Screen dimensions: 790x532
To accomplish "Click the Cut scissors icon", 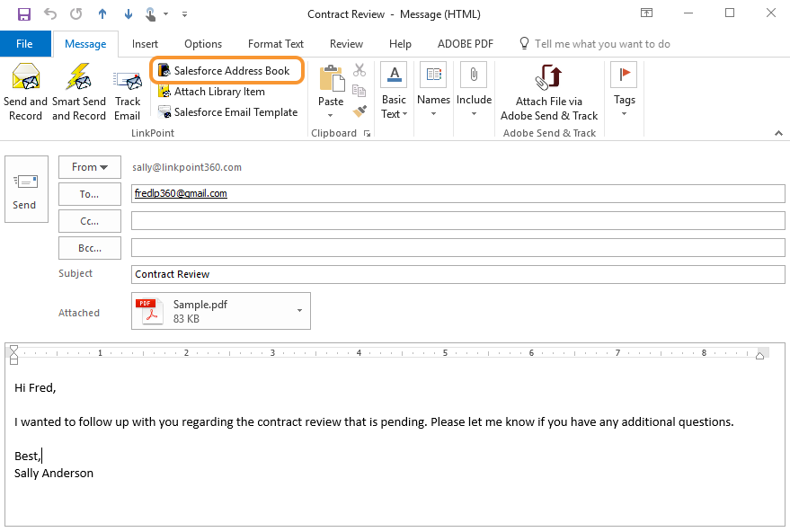I will click(359, 70).
